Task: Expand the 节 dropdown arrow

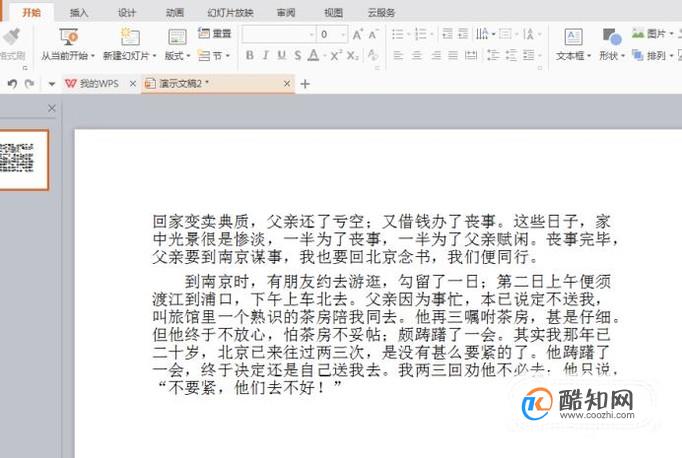Action: (227, 56)
